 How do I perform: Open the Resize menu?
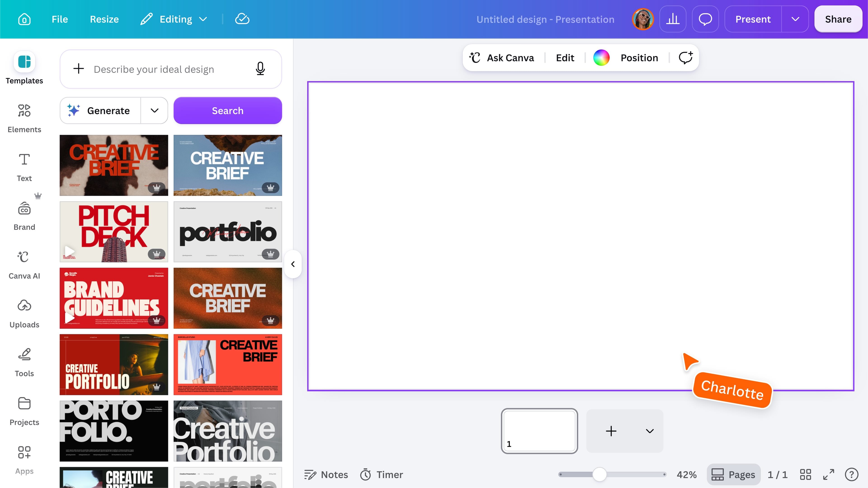[104, 19]
